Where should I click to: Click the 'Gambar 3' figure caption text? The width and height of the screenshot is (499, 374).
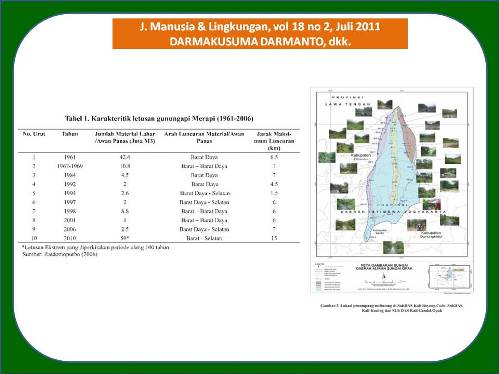point(392,308)
